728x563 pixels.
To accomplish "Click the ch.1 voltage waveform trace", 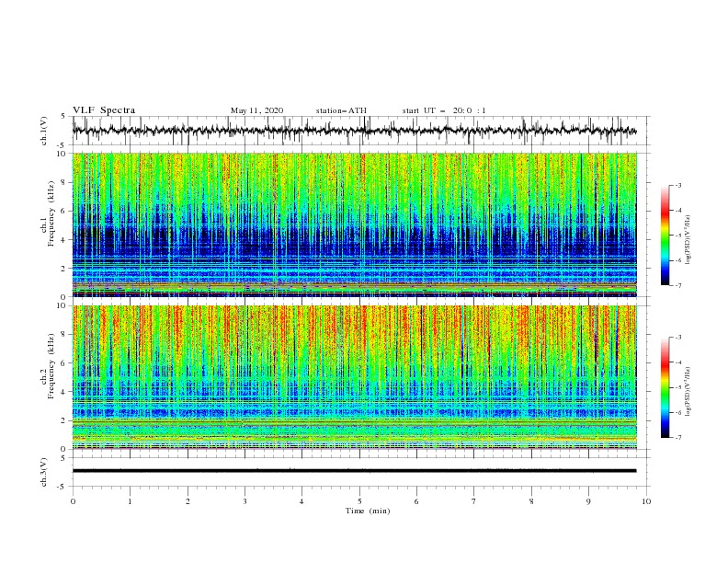I will [x=354, y=131].
